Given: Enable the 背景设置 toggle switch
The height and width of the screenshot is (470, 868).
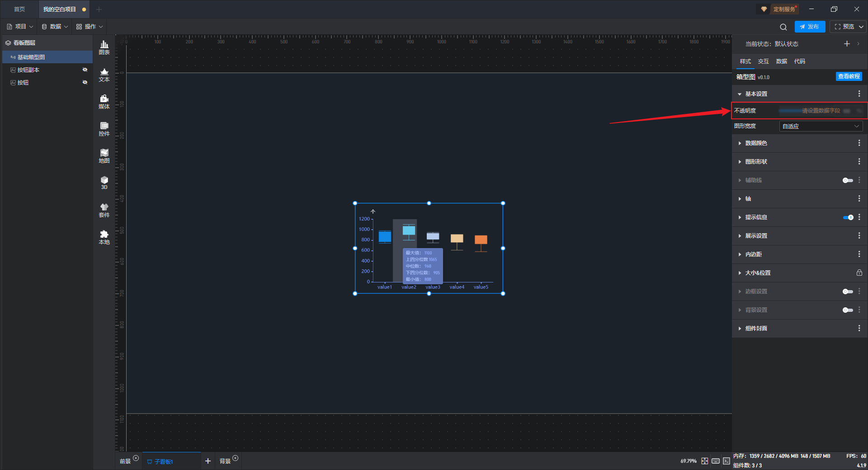Looking at the screenshot, I should coord(848,310).
